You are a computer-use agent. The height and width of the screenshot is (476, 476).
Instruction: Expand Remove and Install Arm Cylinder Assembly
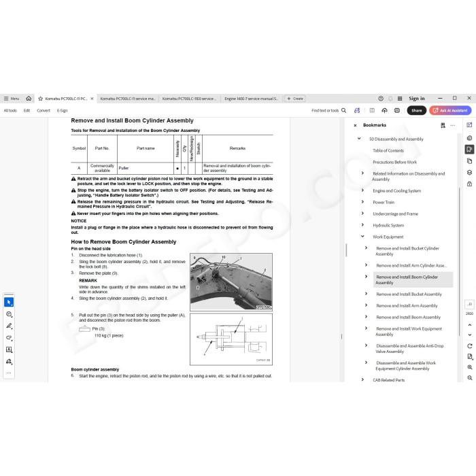pos(366,265)
